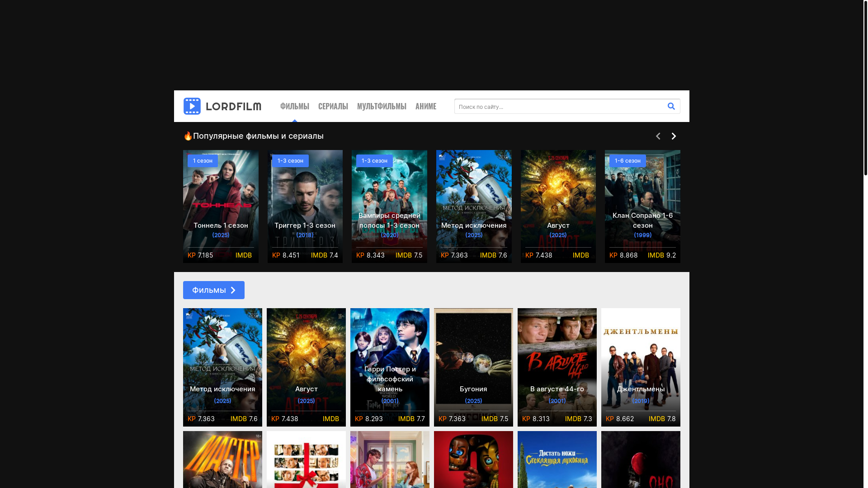Open the МУЛЬТФИЛЬМЫ menu item
Viewport: 868px width, 488px height.
382,106
